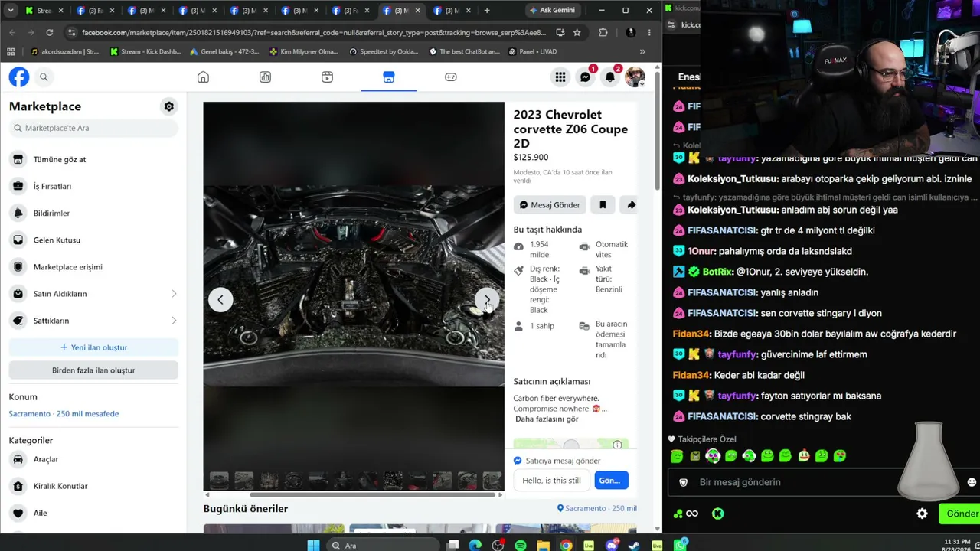Switch to the Kick Stream browser tab
980x551 pixels.
point(44,11)
